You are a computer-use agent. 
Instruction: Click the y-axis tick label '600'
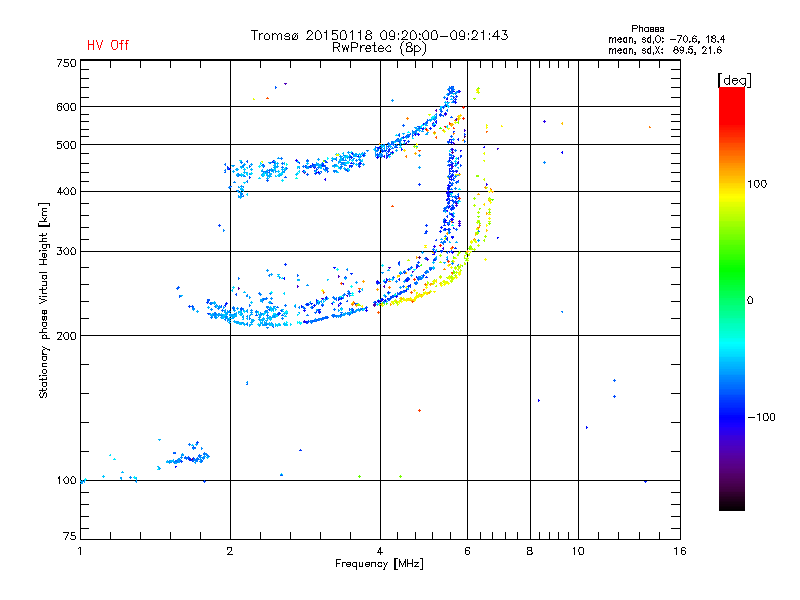[66, 107]
